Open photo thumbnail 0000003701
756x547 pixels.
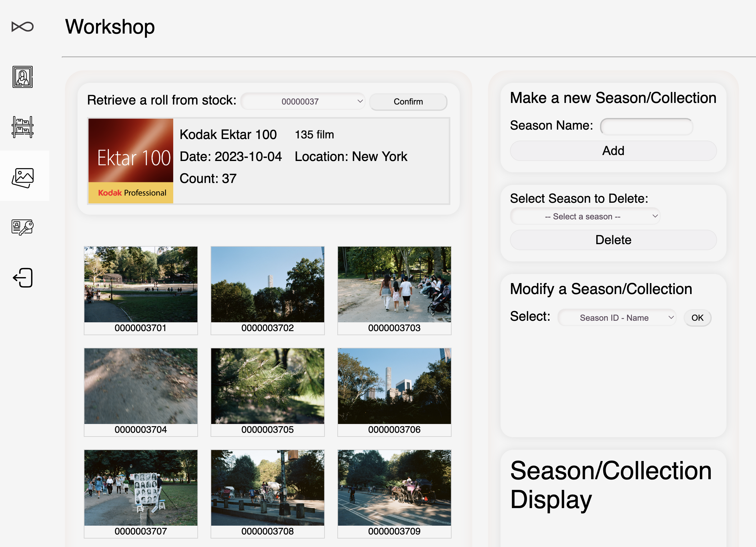(x=141, y=290)
